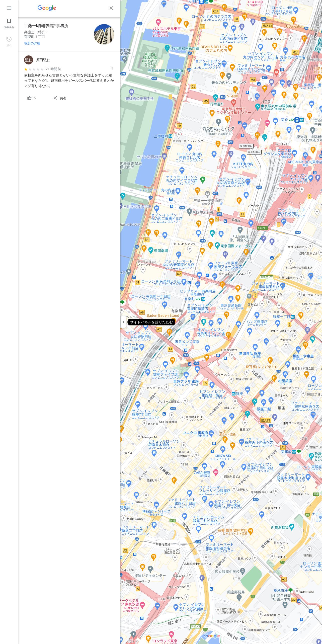Click 江戸城 和田倉門跡 marker
The width and height of the screenshot is (322, 644).
point(167,48)
